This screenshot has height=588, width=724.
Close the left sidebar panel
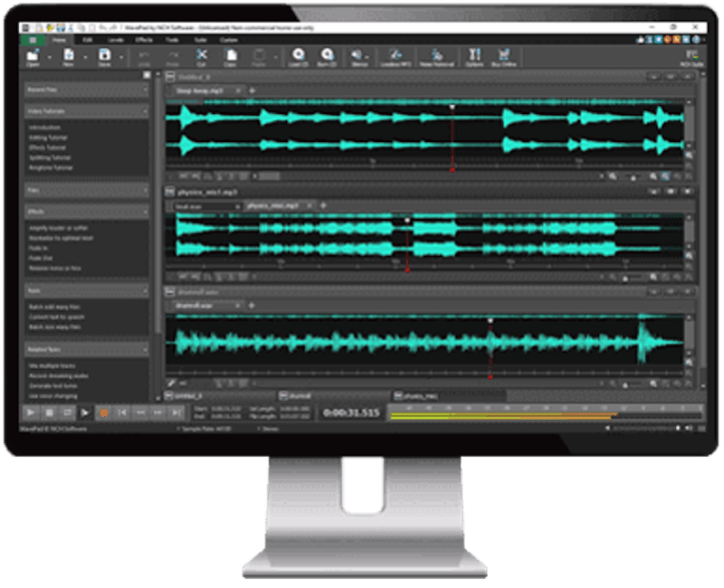(147, 75)
